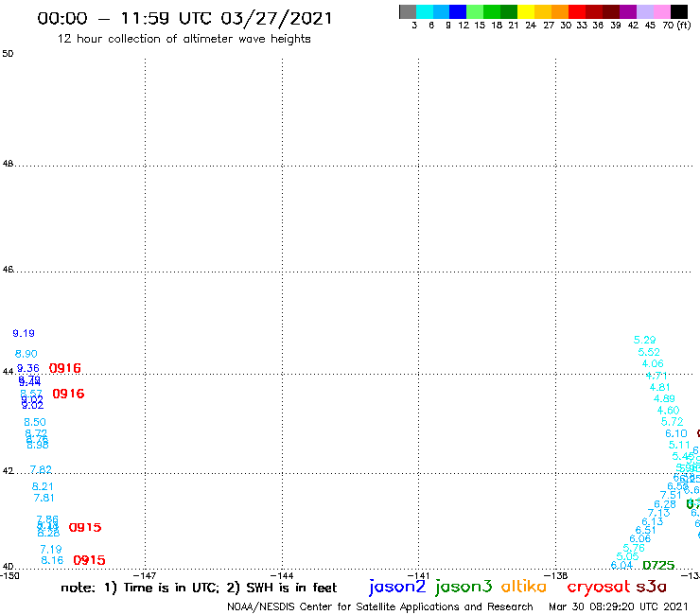Select the 'Mar 30 08:29:20 UTC 2021' timestamp
The height and width of the screenshot is (615, 700).
[x=619, y=606]
